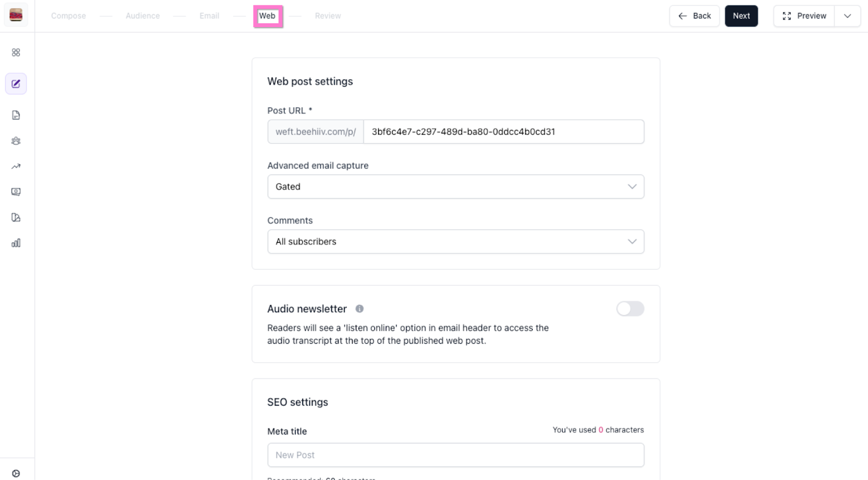This screenshot has height=480, width=868.
Task: Open the growth trend arrow icon
Action: click(x=16, y=166)
